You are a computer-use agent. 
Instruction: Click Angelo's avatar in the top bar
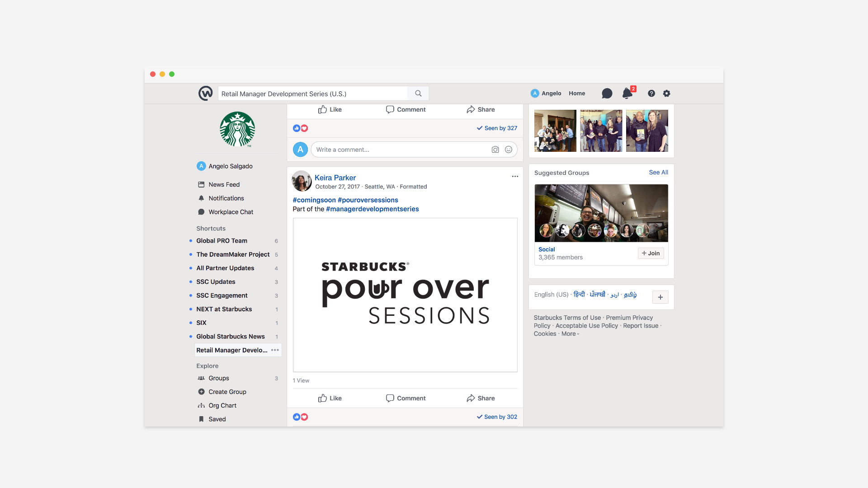tap(535, 94)
